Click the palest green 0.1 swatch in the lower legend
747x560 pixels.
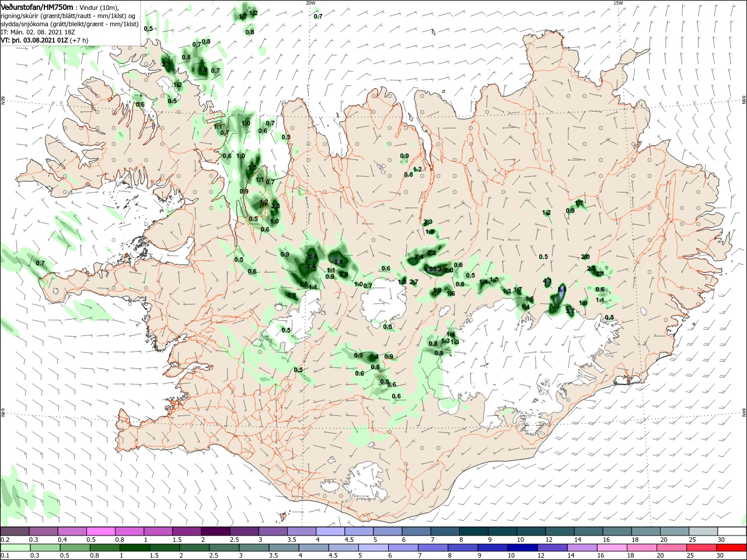15,548
